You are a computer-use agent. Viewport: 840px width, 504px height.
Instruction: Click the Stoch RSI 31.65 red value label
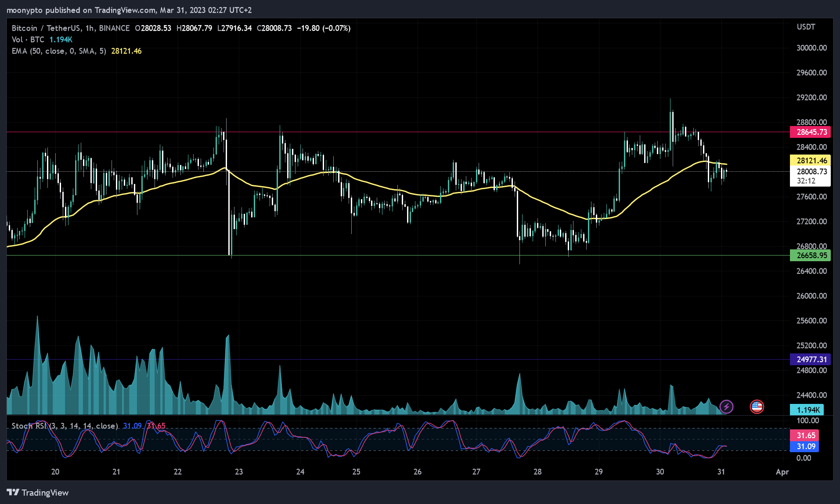click(805, 436)
